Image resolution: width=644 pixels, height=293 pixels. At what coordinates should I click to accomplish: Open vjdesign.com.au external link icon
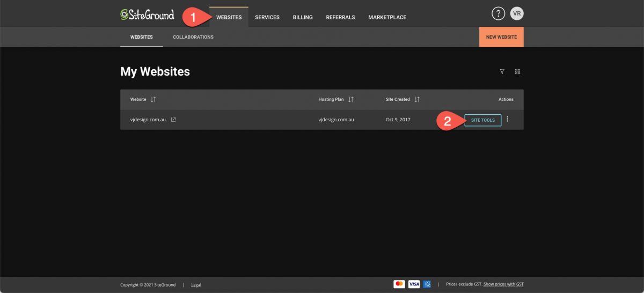click(x=173, y=120)
